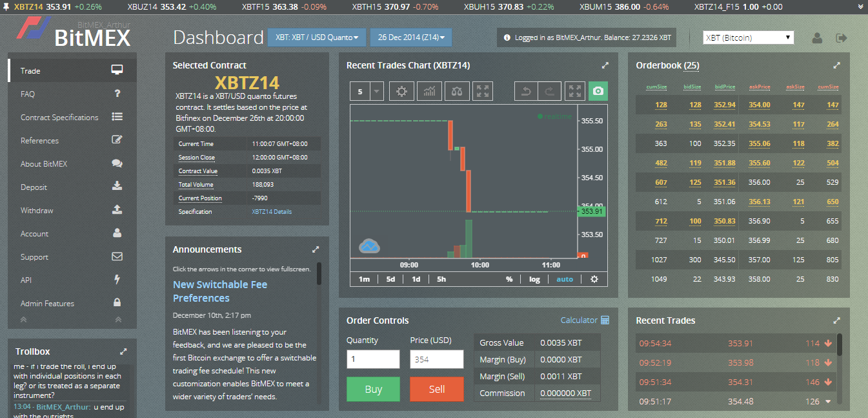Expand the Recent Trades panel to fullscreen
The image size is (868, 418).
[836, 320]
